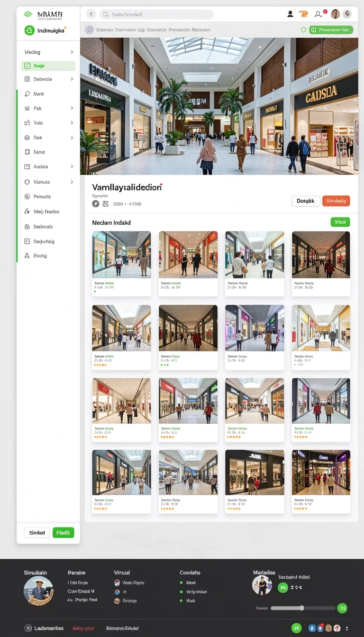
Task: Expand the Pok submenu chevron
Action: coord(72,109)
